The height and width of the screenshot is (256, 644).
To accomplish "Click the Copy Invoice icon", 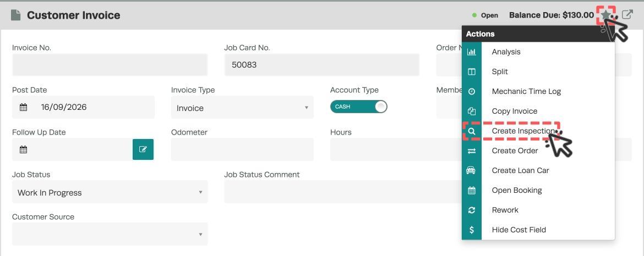I will 472,111.
